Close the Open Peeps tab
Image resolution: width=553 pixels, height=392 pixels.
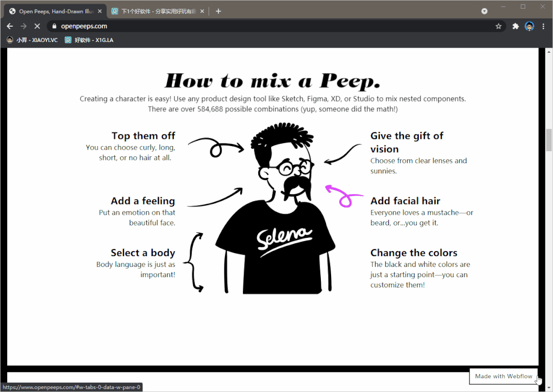tap(99, 11)
